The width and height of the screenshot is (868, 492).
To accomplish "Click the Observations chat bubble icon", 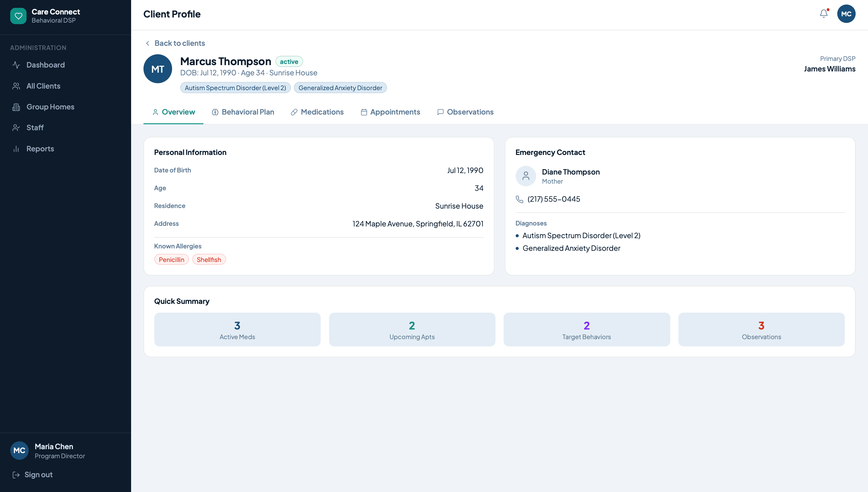I will pos(440,112).
